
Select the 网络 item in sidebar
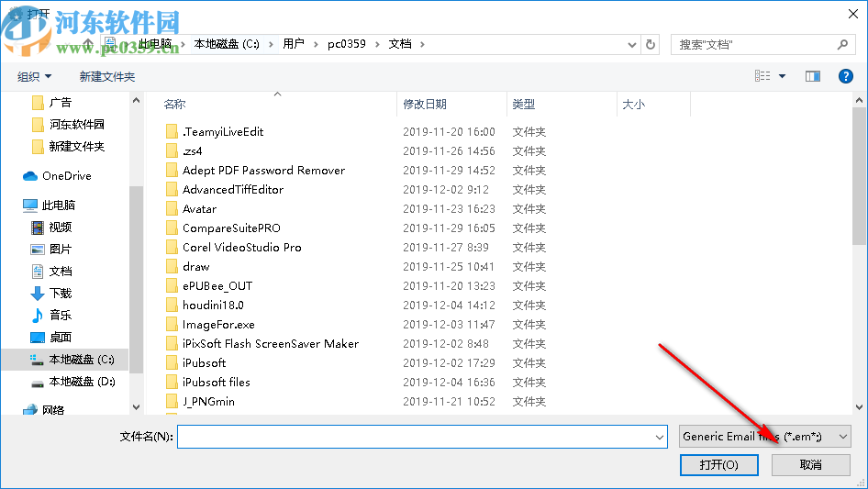pos(44,410)
